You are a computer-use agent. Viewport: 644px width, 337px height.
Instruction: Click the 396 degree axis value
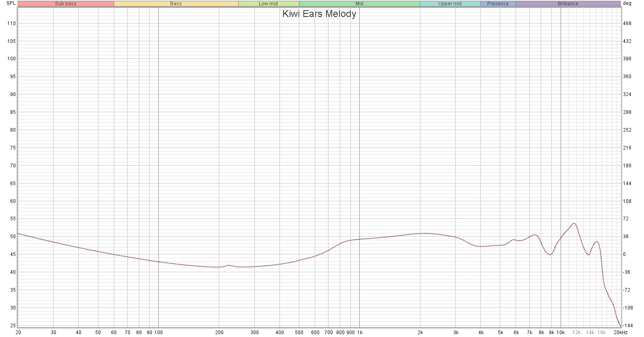point(627,59)
